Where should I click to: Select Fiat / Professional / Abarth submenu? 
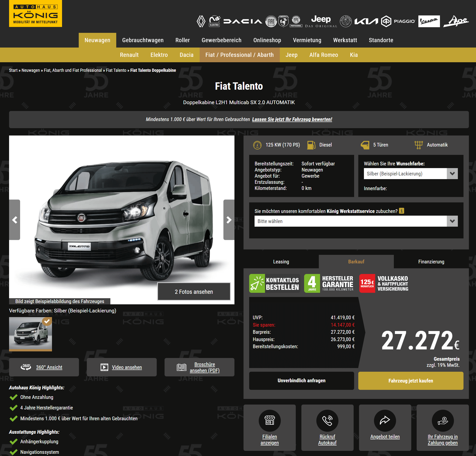pyautogui.click(x=240, y=55)
